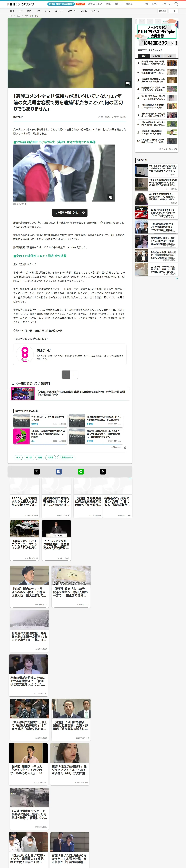Screen dimensions: 186x868
Task: Open related article 少女殺人未遂容疑
Action: click(x=70, y=393)
